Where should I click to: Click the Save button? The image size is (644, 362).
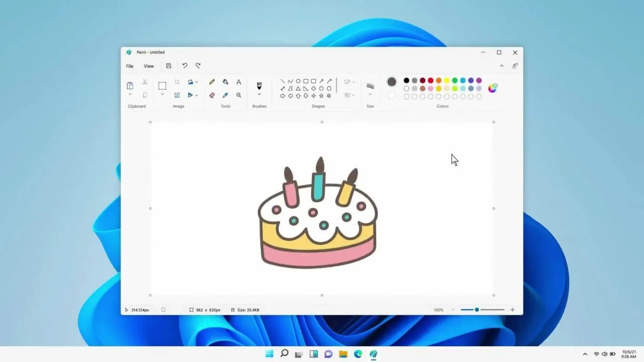[x=168, y=66]
